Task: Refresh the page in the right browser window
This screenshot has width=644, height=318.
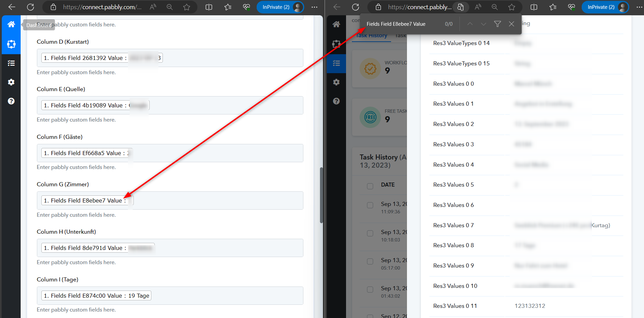Action: pyautogui.click(x=356, y=7)
